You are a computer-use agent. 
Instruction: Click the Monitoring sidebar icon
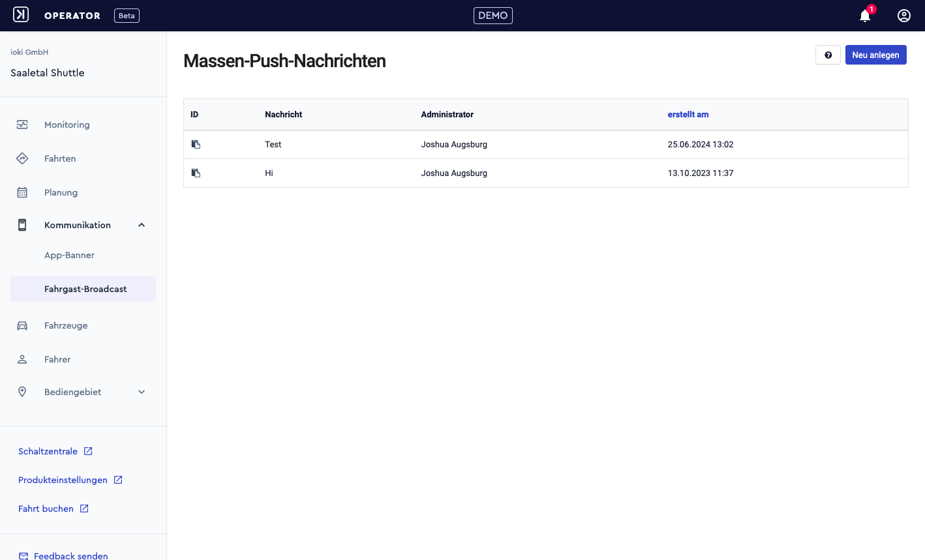coord(22,125)
